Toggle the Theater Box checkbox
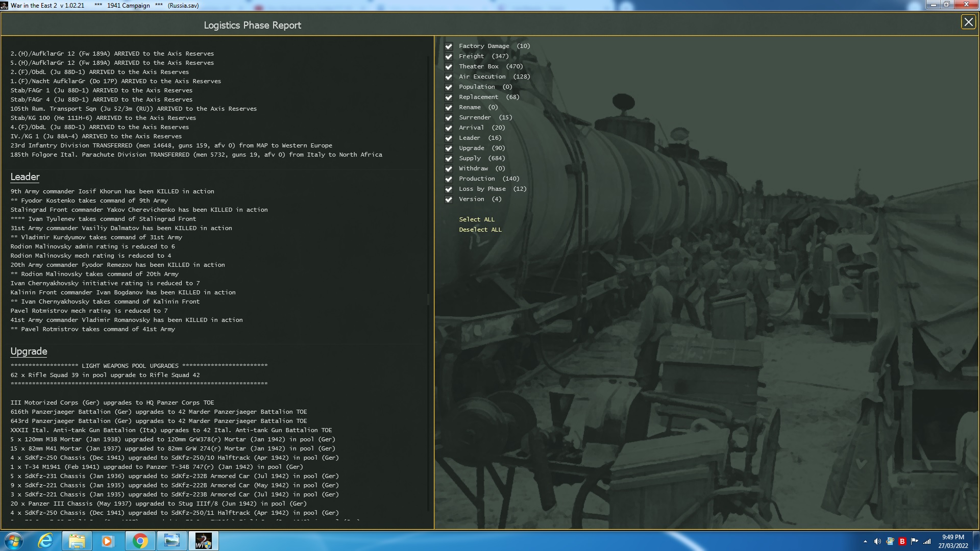The height and width of the screenshot is (551, 980). [x=449, y=67]
